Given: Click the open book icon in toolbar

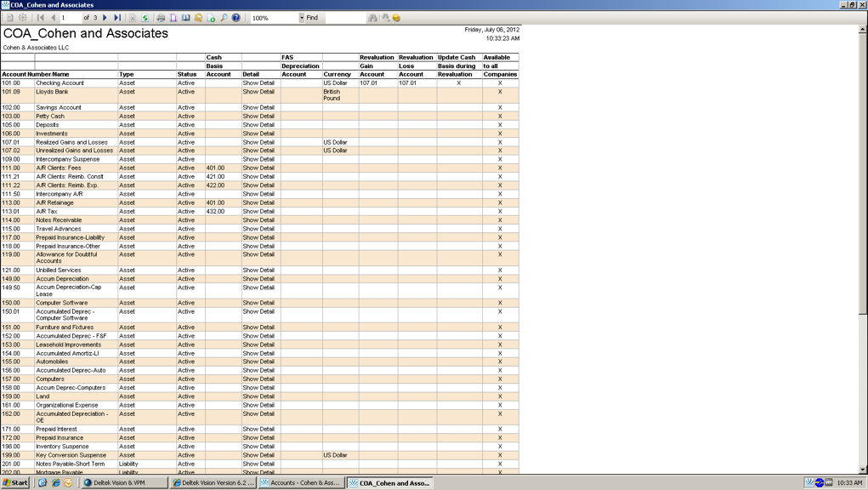Looking at the screenshot, I should (185, 18).
